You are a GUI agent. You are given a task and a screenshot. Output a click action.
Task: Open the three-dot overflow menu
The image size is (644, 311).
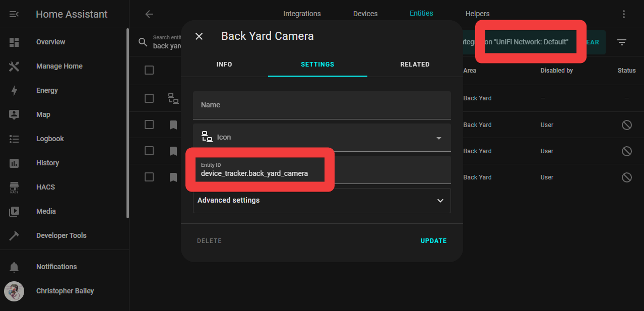[x=624, y=14]
